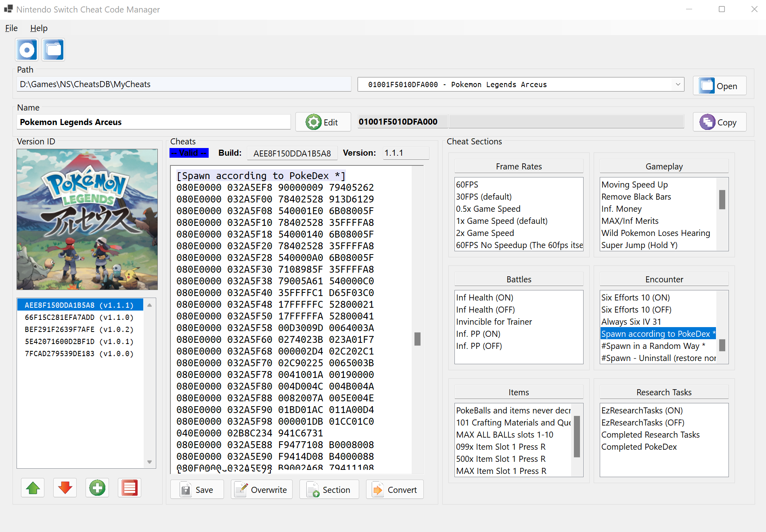The image size is (766, 532).
Task: Click the red list icon button
Action: (x=130, y=488)
